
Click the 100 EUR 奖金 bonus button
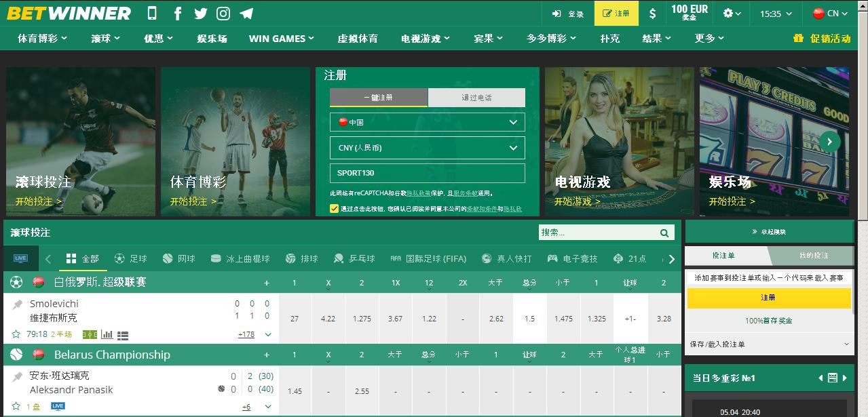(689, 13)
